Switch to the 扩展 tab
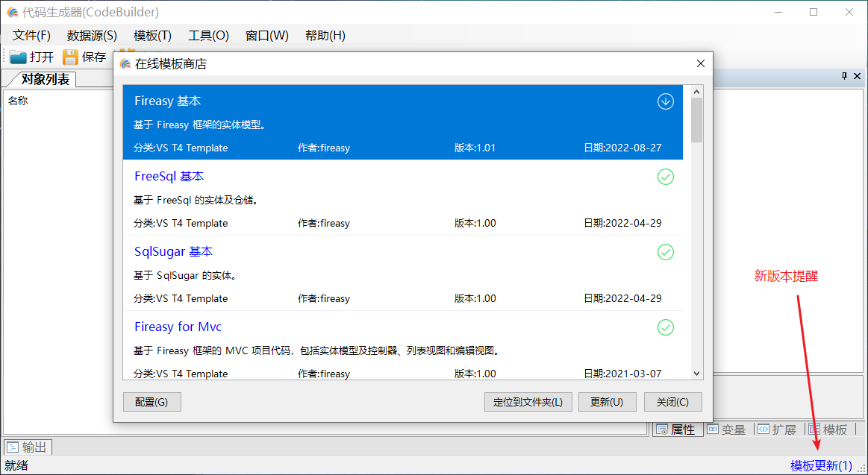 pyautogui.click(x=777, y=430)
